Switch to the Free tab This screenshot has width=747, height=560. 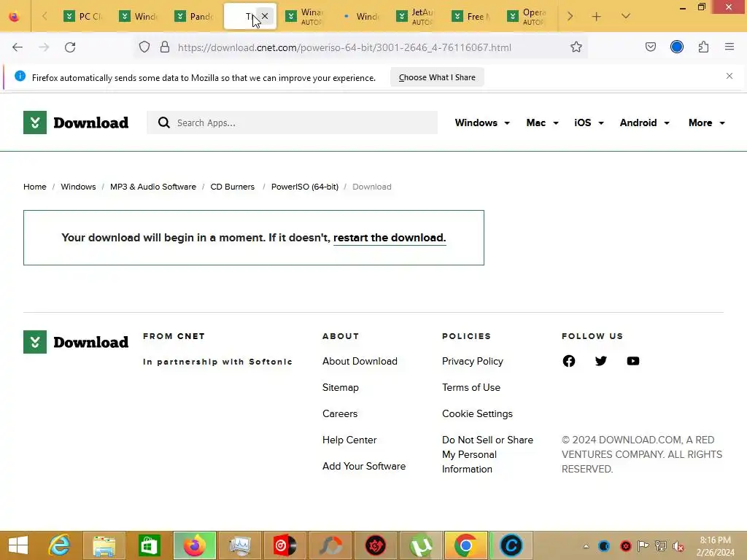pyautogui.click(x=472, y=16)
